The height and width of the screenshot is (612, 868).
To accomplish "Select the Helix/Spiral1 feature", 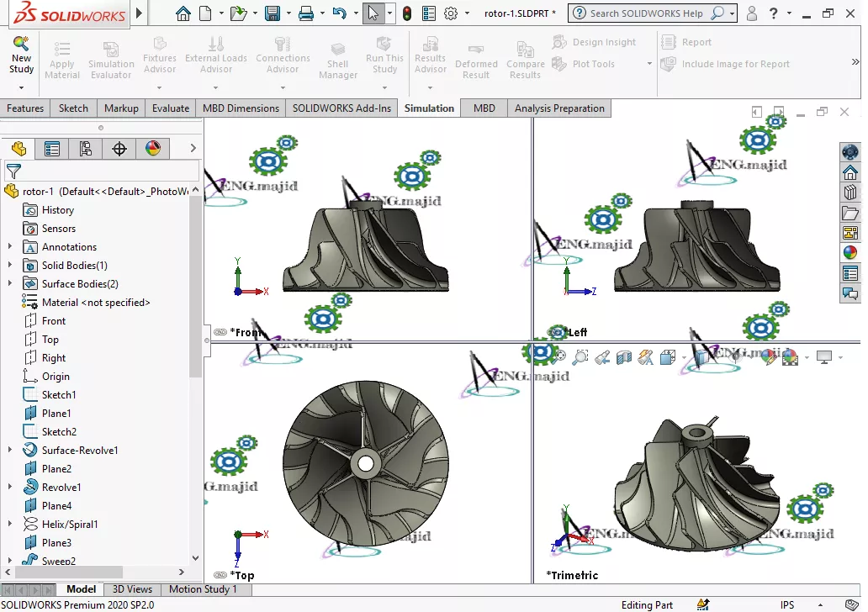I will coord(70,525).
